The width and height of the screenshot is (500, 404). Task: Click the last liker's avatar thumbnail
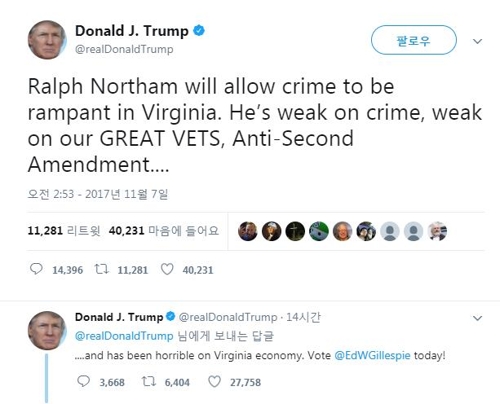coord(437,231)
